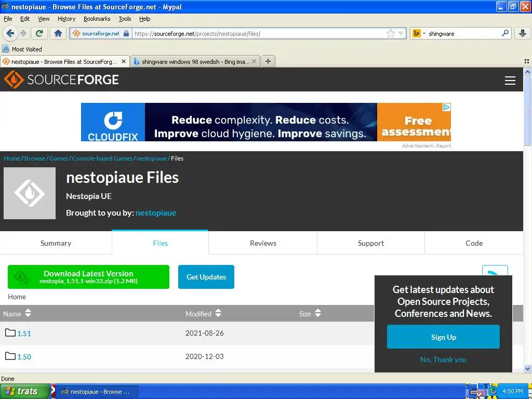532x399 pixels.
Task: Click the RSS feed icon button
Action: [495, 270]
